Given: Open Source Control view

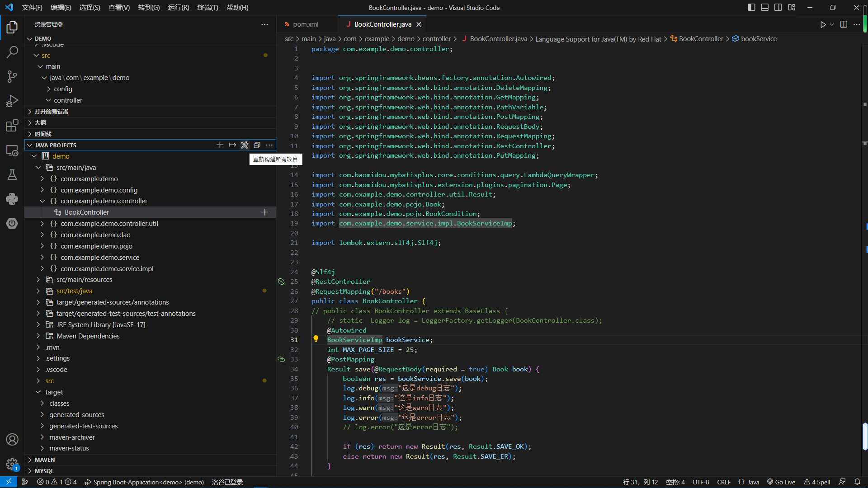Looking at the screenshot, I should pos(12,76).
